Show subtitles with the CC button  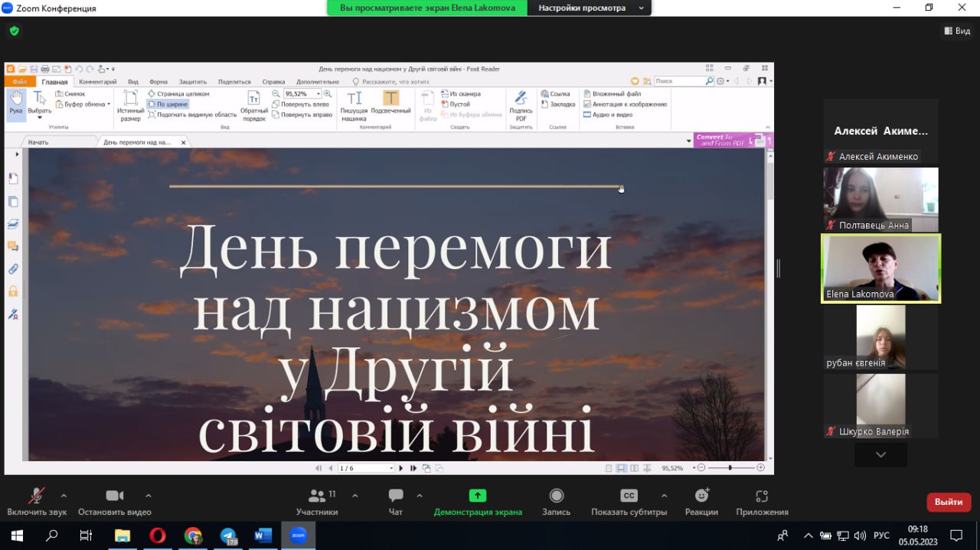[x=629, y=501]
